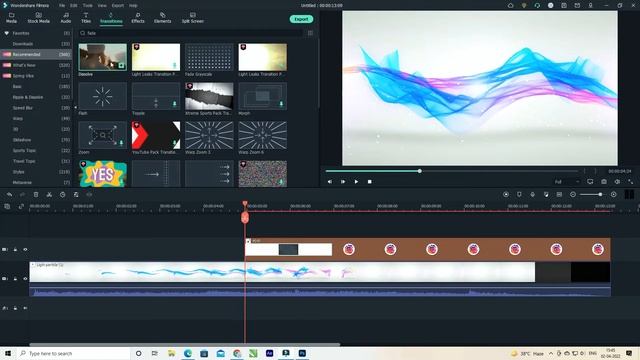Add the Dissolve transition with plus icon
640x360 pixels.
[x=121, y=65]
